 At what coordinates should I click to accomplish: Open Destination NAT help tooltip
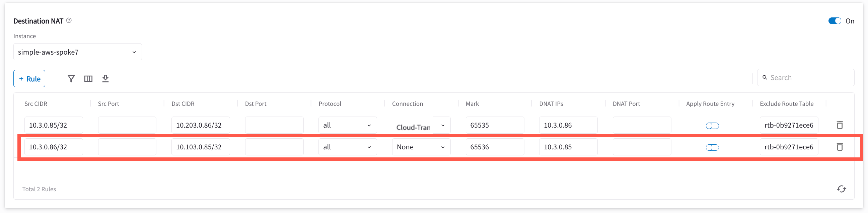point(69,20)
